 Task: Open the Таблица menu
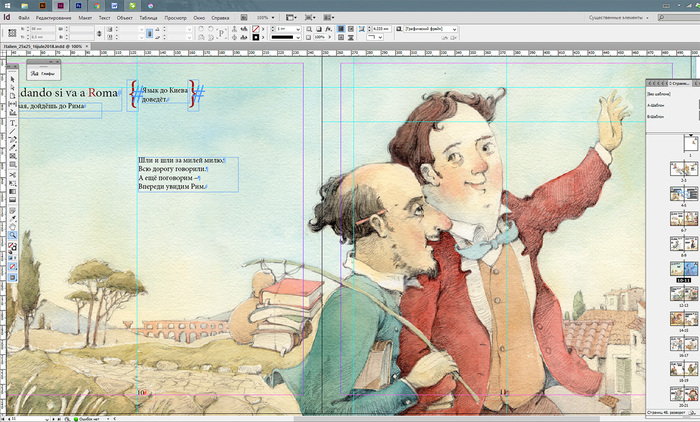click(148, 18)
